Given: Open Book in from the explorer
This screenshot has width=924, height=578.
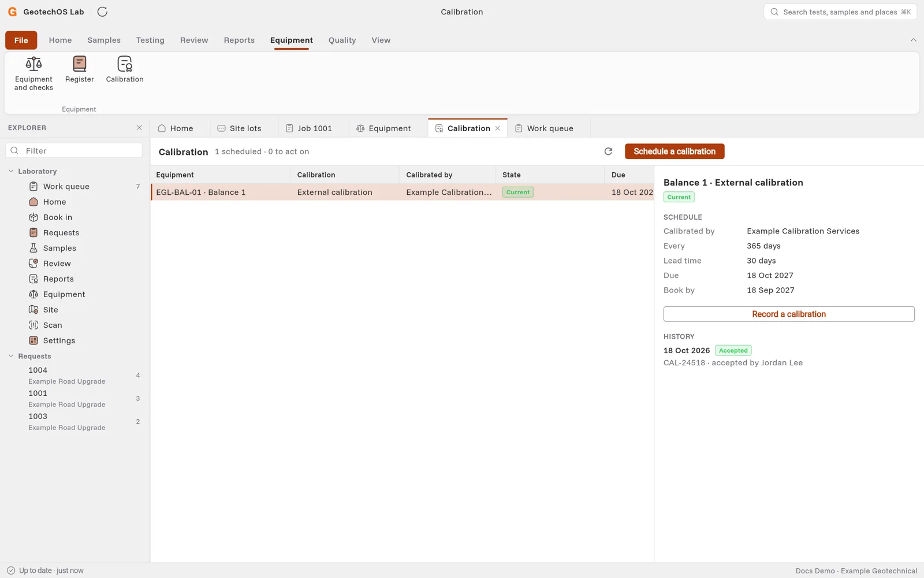Looking at the screenshot, I should click(x=74, y=217).
